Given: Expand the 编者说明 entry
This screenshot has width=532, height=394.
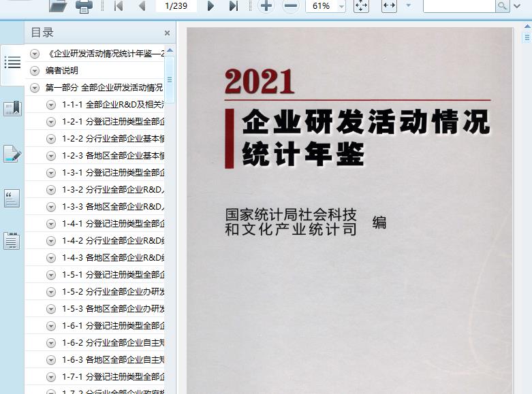Looking at the screenshot, I should tap(35, 71).
